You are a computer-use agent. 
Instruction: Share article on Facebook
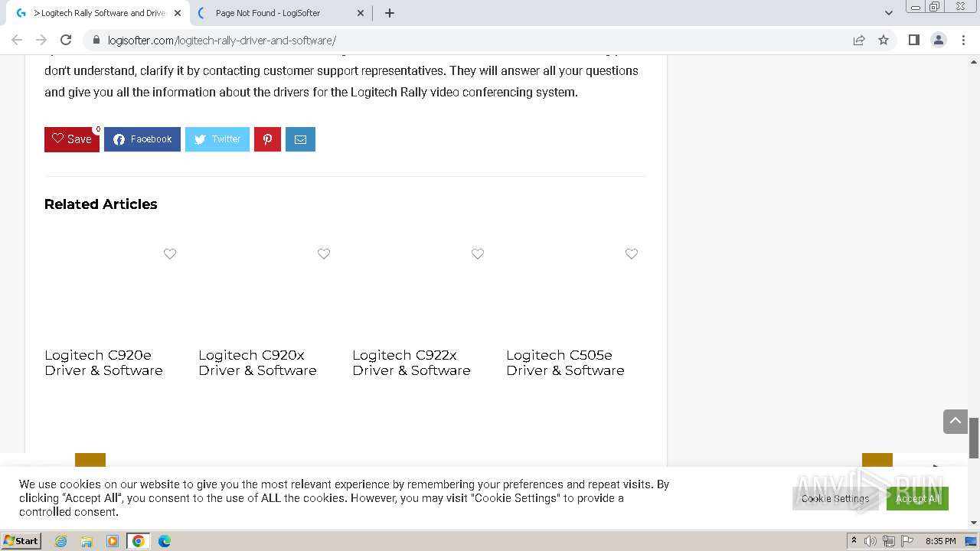[x=142, y=139]
